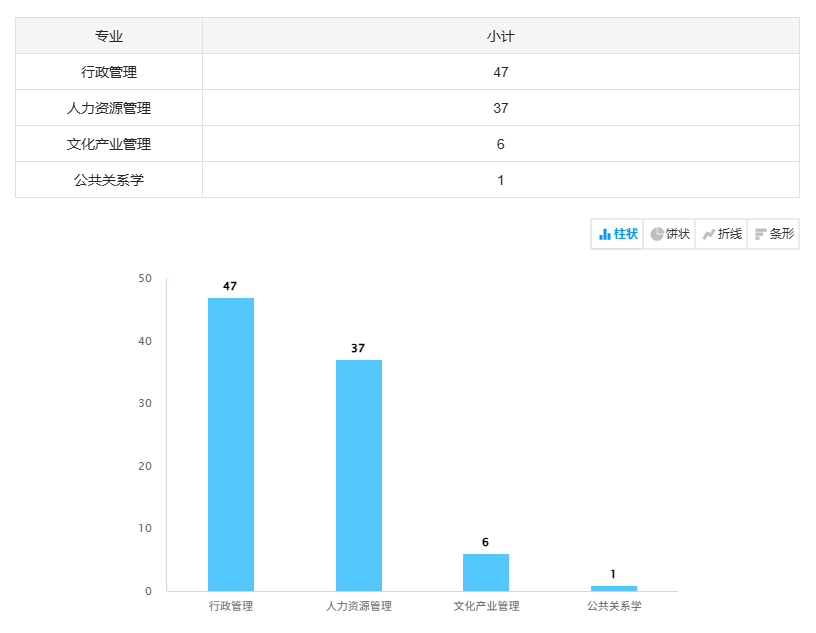Viewport: 816px width, 633px height.
Task: Show the 折线 line chart view
Action: [721, 234]
